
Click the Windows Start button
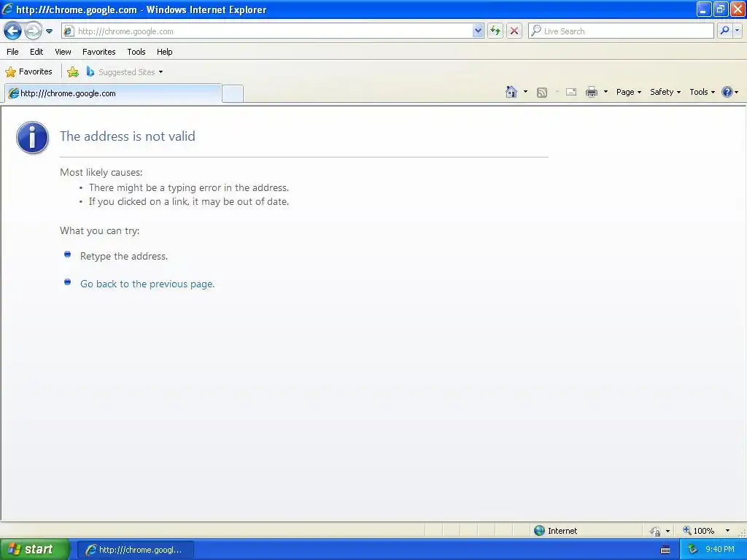coord(34,550)
